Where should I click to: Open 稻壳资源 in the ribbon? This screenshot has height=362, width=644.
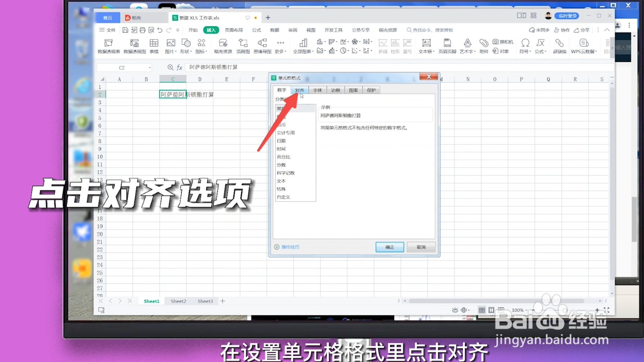tap(223, 46)
